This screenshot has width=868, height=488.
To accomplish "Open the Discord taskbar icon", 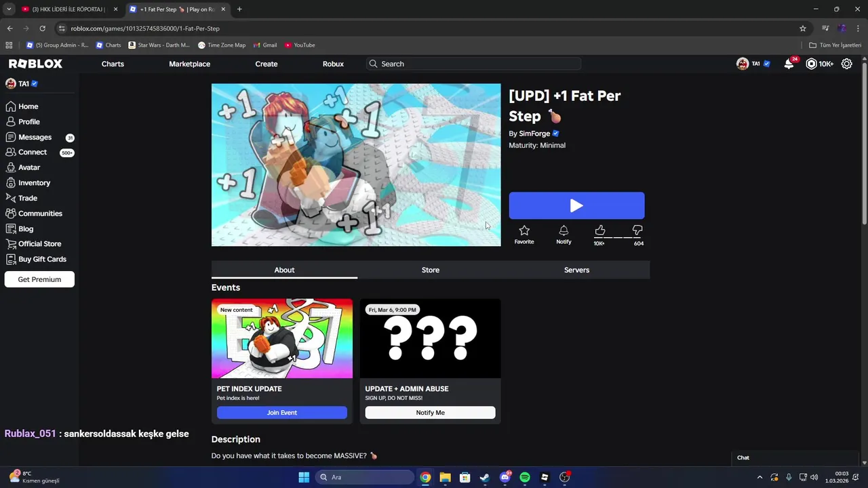I will coord(505,477).
